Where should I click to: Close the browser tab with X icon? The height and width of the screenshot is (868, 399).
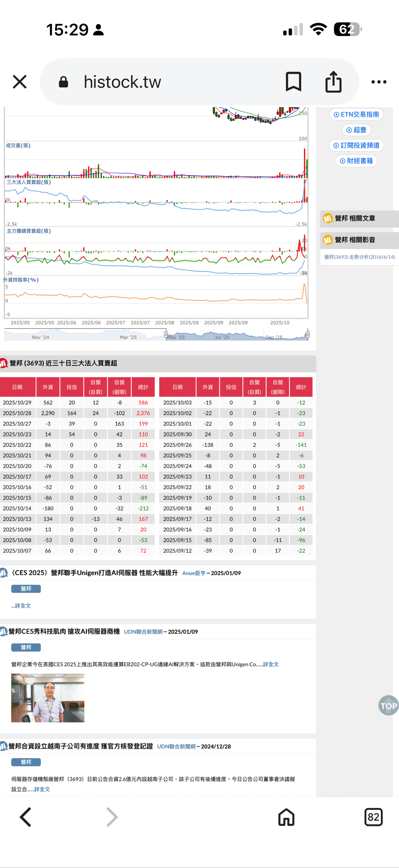point(19,82)
